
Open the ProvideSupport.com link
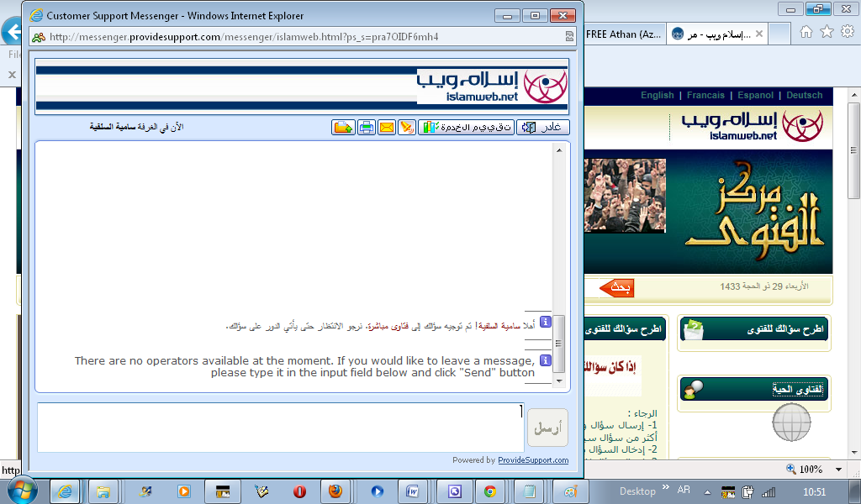[x=532, y=460]
